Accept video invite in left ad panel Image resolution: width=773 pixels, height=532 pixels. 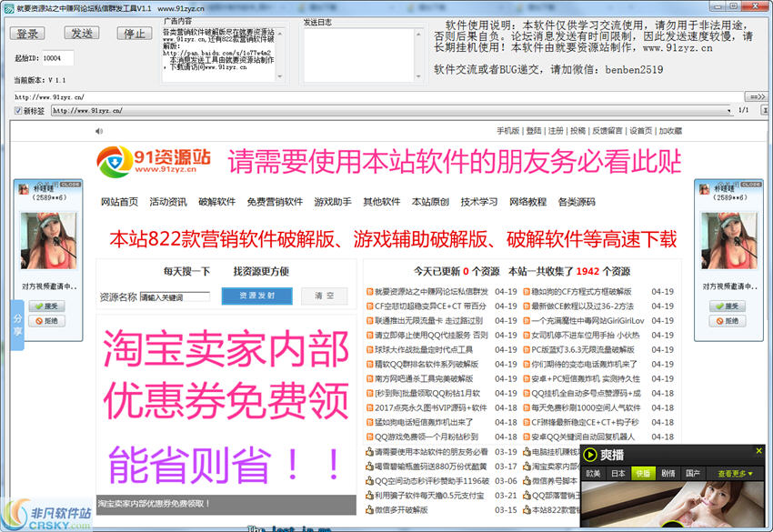click(x=46, y=306)
